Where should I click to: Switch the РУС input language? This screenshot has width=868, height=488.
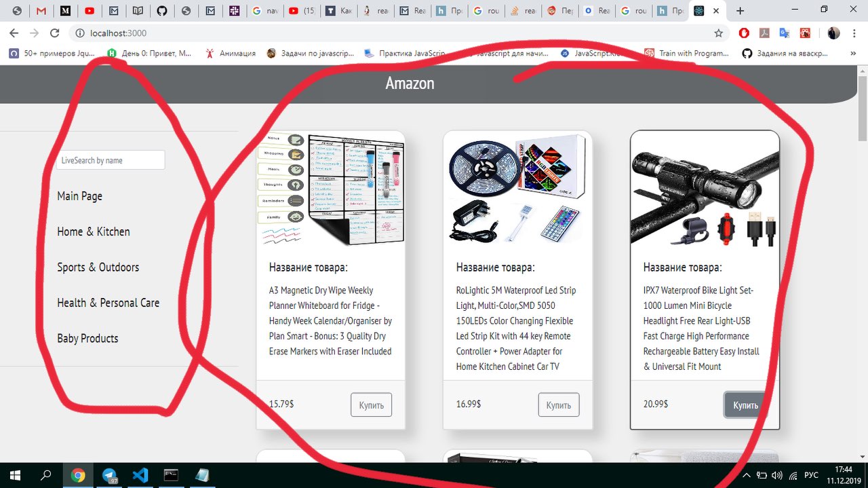[812, 475]
